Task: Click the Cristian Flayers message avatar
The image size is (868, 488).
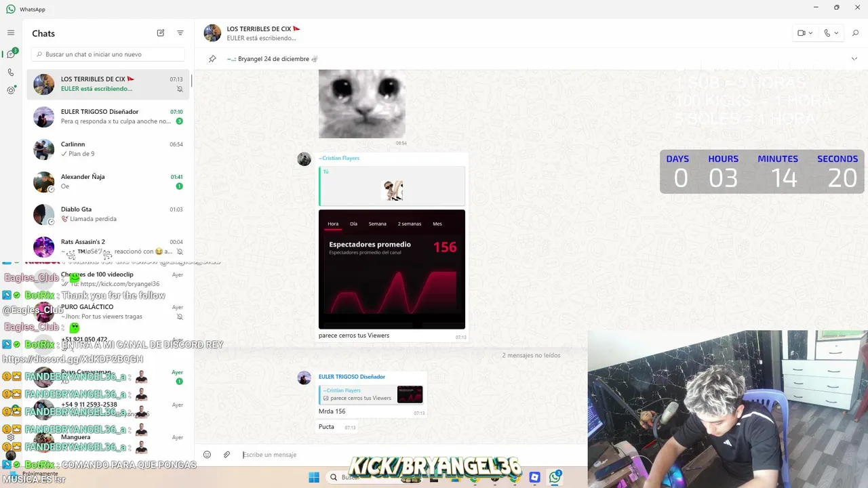Action: click(304, 159)
